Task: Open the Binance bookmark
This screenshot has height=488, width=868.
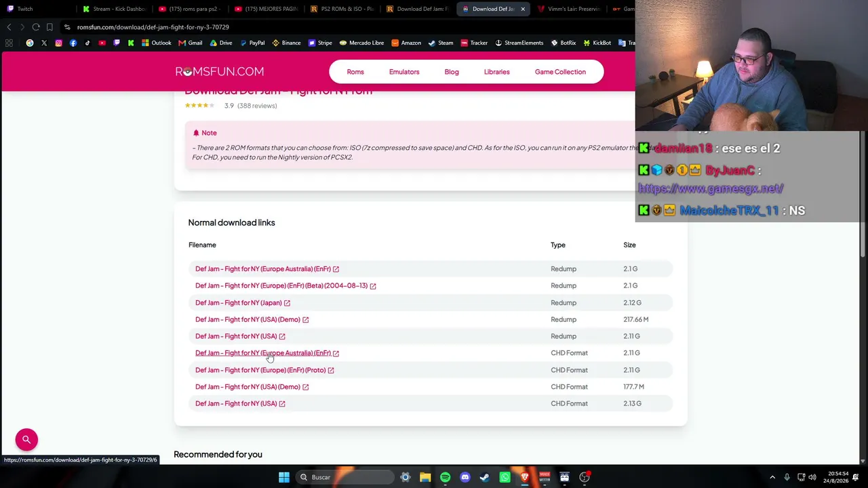Action: [286, 43]
